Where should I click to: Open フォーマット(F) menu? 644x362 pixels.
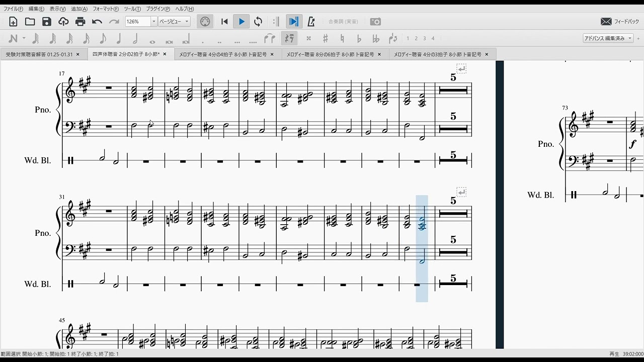pyautogui.click(x=106, y=9)
